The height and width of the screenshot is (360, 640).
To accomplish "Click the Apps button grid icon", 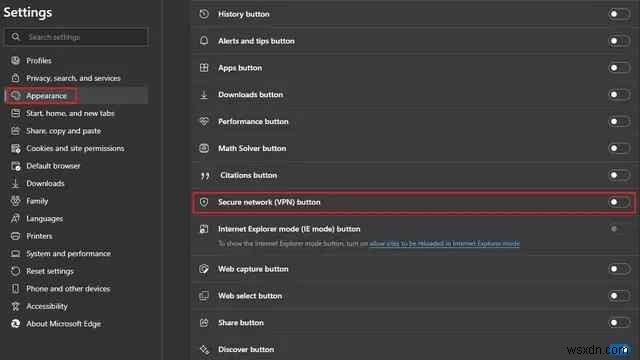I will point(204,68).
